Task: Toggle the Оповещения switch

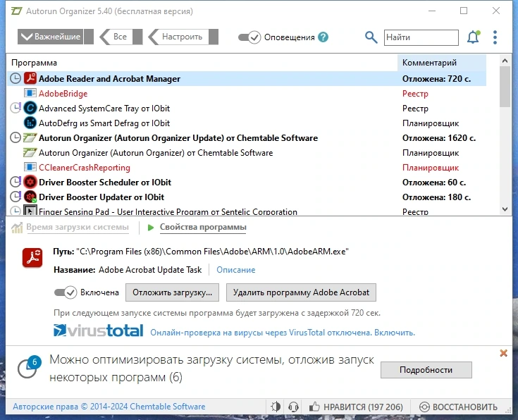Action: click(x=249, y=37)
